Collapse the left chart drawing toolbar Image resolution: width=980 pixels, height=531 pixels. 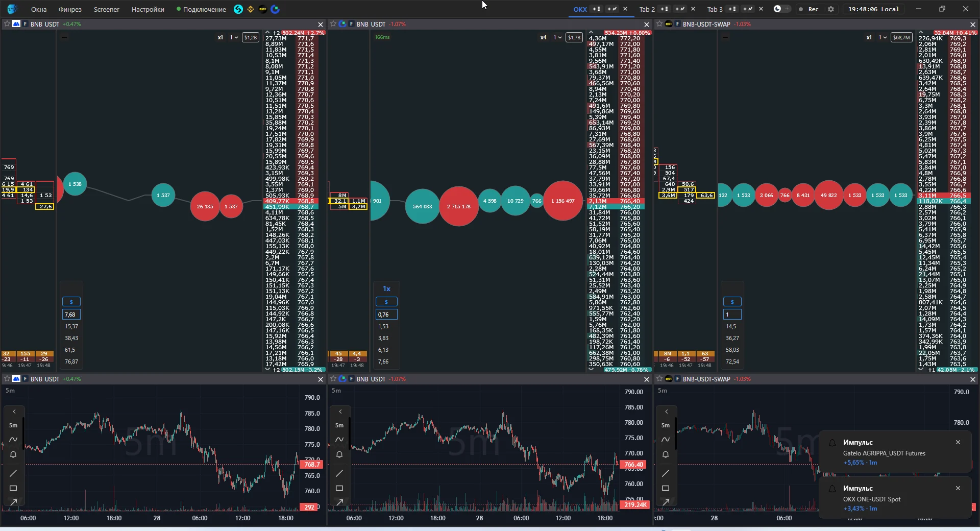click(14, 412)
